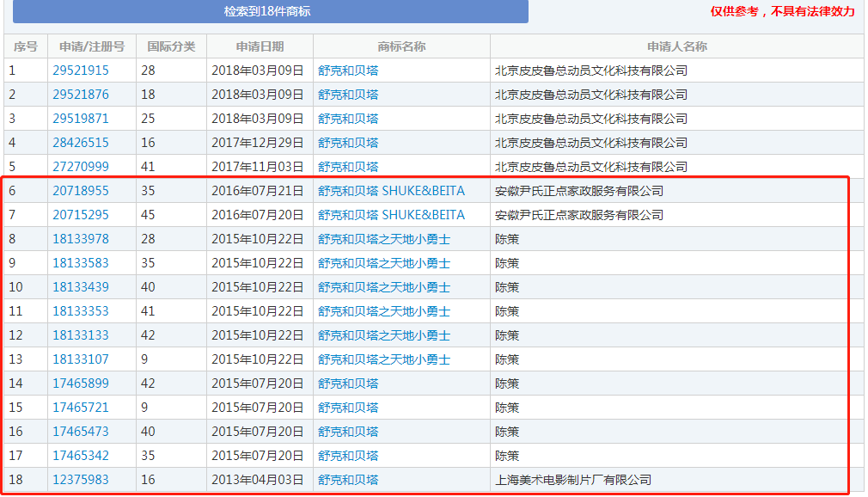Open 舒克和贝塔 trademark name in row 28426515

pos(348,143)
